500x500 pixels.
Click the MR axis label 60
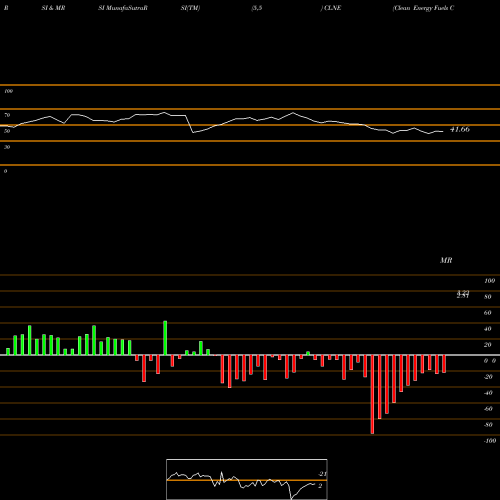pos(488,313)
